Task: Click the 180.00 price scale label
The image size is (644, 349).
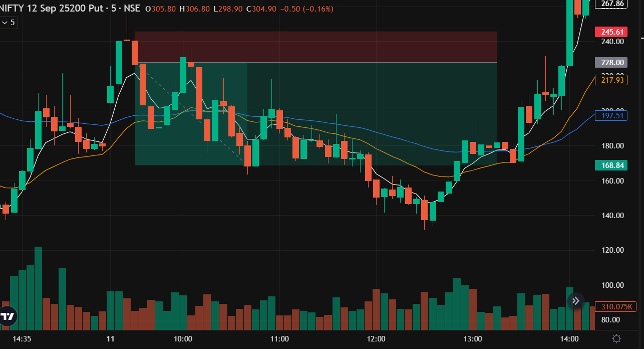Action: click(612, 146)
